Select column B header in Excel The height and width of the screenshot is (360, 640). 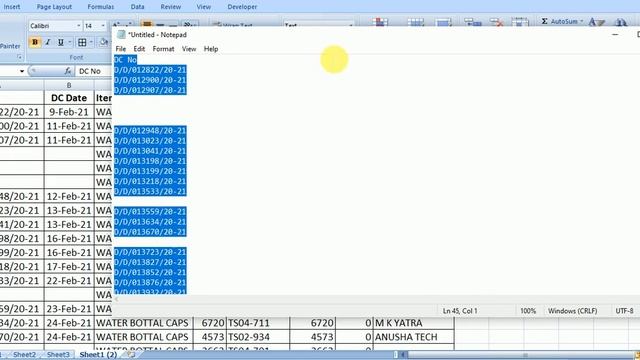coord(69,85)
